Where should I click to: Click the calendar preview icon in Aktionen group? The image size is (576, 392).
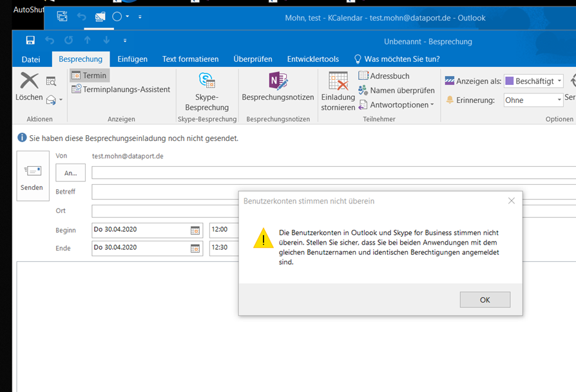[51, 81]
